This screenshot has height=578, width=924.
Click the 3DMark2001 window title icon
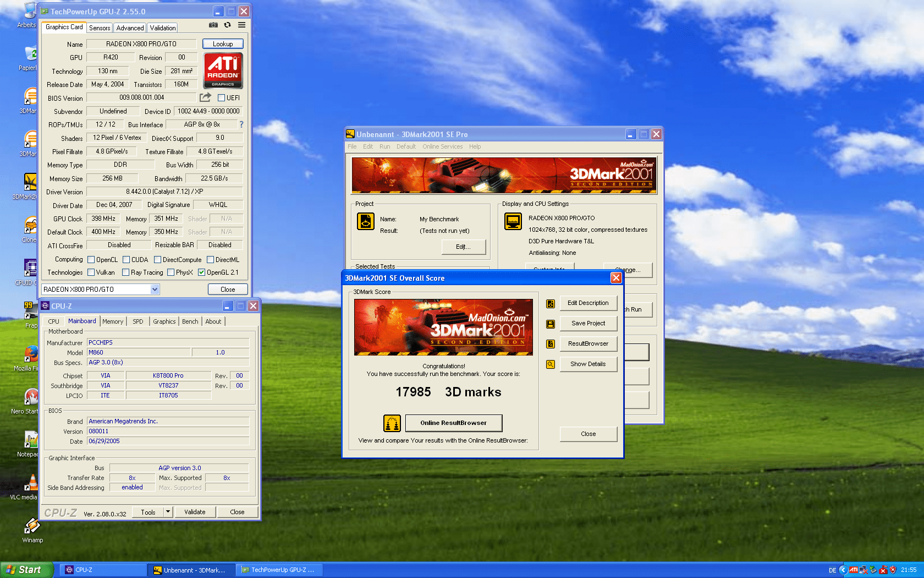click(x=350, y=134)
